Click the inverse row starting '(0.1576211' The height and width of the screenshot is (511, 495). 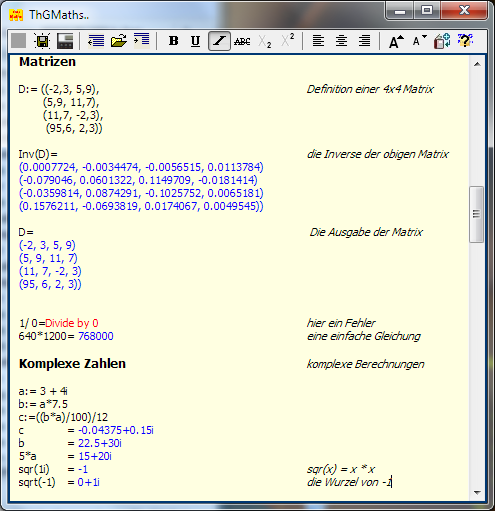[141, 206]
